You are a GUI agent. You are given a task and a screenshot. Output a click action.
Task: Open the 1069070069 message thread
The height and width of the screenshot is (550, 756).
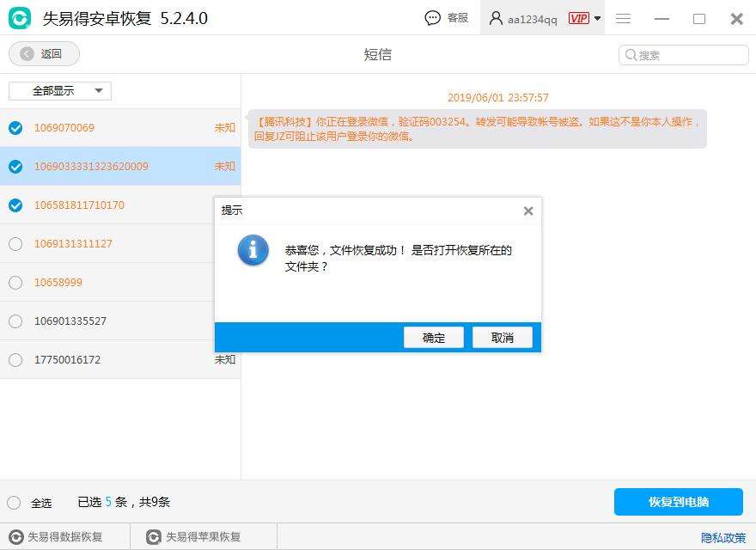coord(120,128)
